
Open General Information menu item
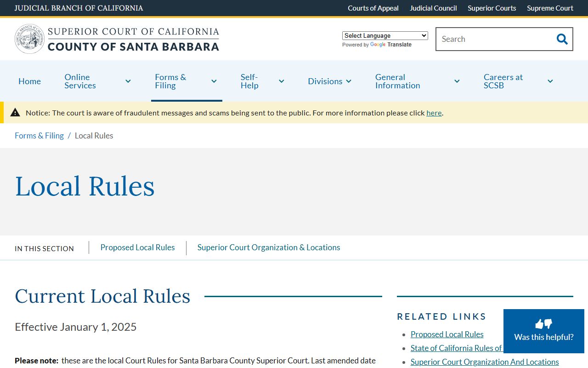pos(397,81)
